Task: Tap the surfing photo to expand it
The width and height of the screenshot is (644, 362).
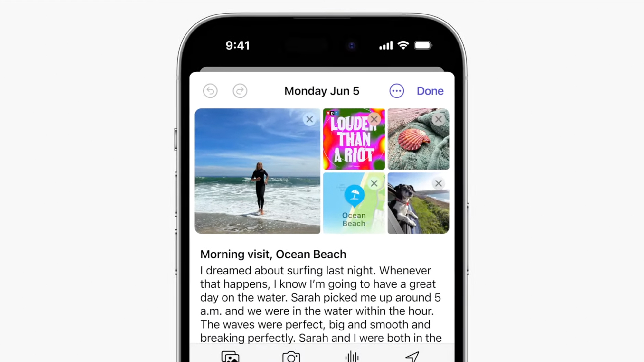Action: coord(257,171)
